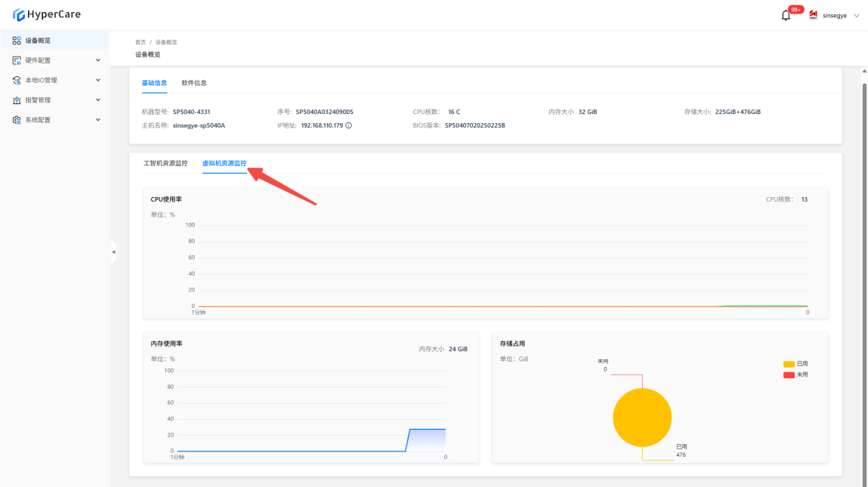Screen dimensions: 868x487
Task: Switch to the 工智机资源监控 tab
Action: point(165,163)
